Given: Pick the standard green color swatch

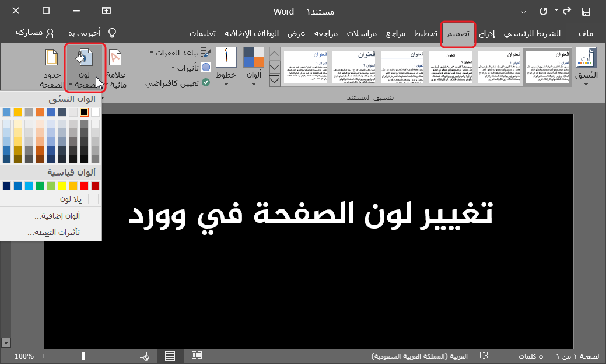Looking at the screenshot, I should (x=40, y=185).
